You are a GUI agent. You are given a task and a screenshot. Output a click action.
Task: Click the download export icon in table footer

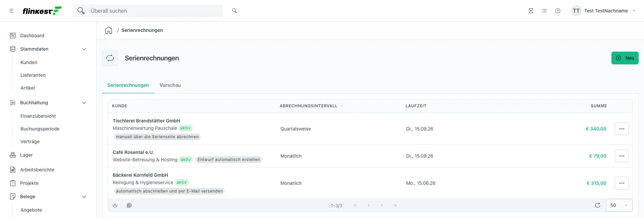115,205
